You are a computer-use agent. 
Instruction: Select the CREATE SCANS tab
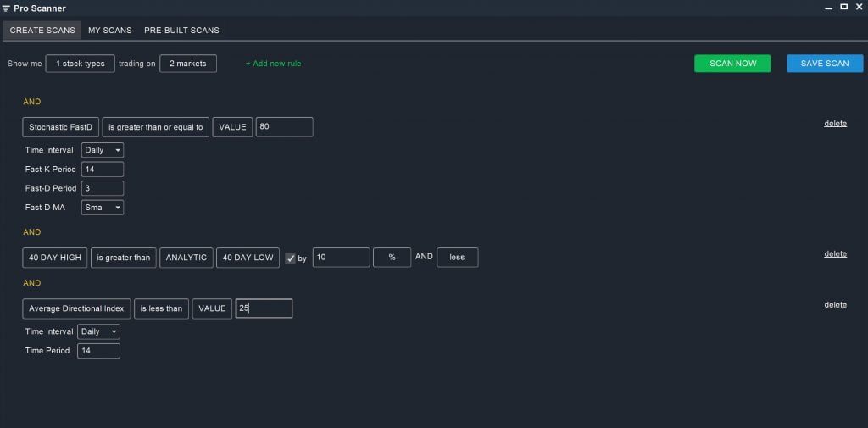pyautogui.click(x=42, y=31)
